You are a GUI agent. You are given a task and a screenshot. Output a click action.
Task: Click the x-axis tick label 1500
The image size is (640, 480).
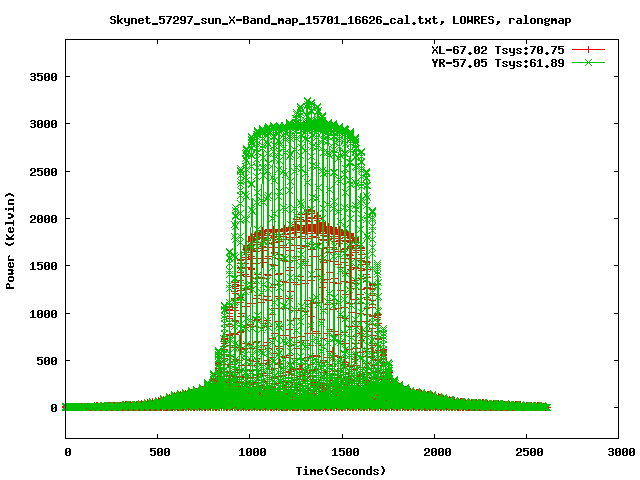coord(345,452)
